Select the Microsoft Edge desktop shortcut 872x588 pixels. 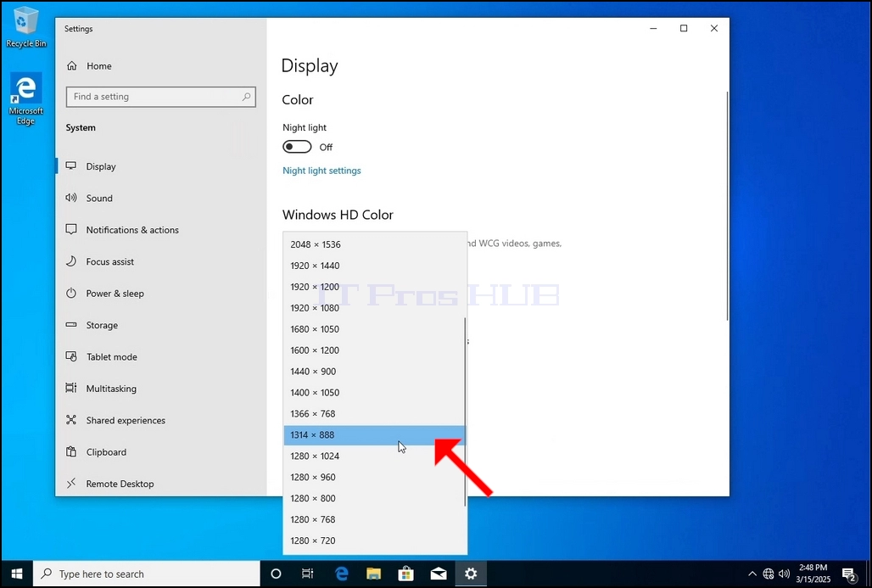point(25,98)
